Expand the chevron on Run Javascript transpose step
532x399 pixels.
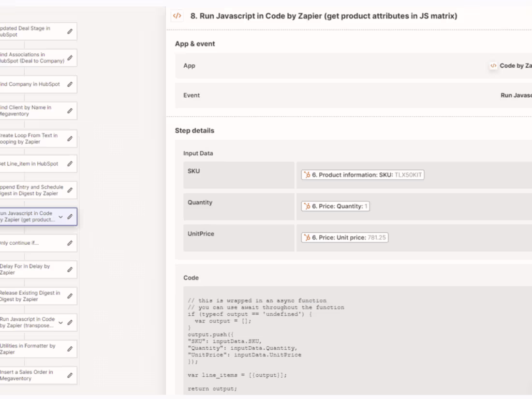60,322
